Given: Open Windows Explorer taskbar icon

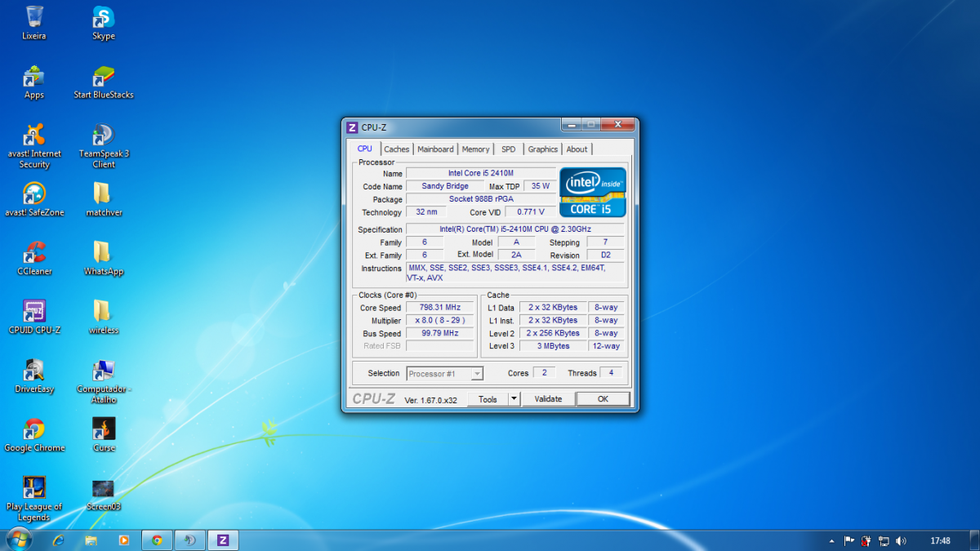Looking at the screenshot, I should coord(91,540).
